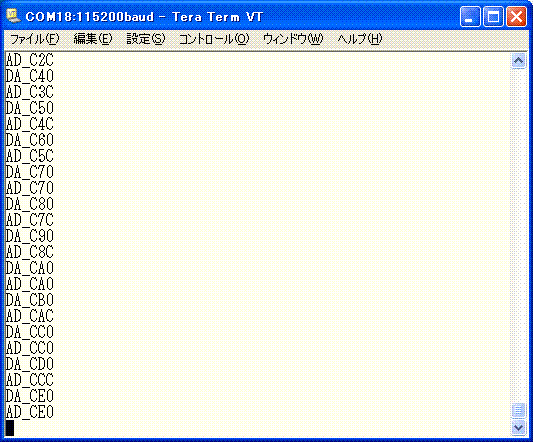The width and height of the screenshot is (533, 442).
Task: Click the AD_C2C output line
Action: coord(30,60)
